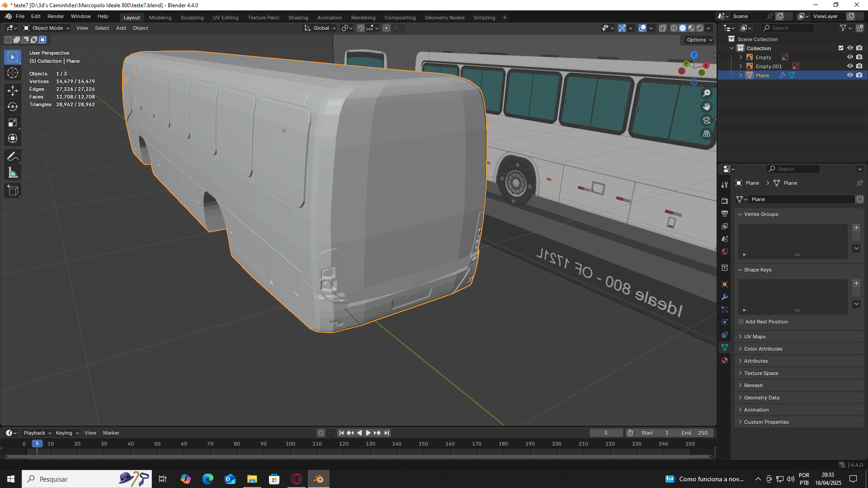Select the Scale tool

click(13, 123)
